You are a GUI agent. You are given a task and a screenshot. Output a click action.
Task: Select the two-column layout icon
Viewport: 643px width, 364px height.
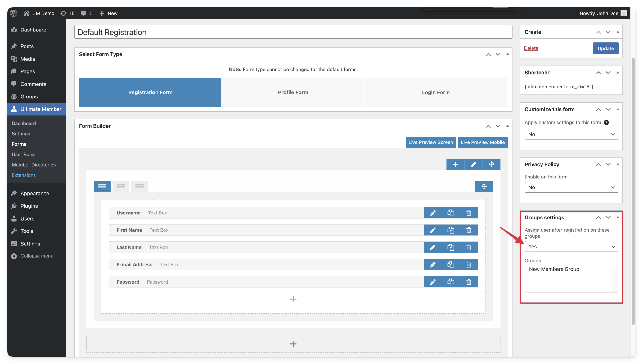point(120,186)
